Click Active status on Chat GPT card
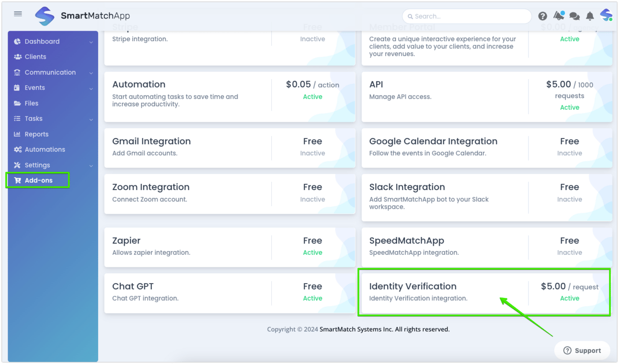The height and width of the screenshot is (364, 619). pos(312,298)
